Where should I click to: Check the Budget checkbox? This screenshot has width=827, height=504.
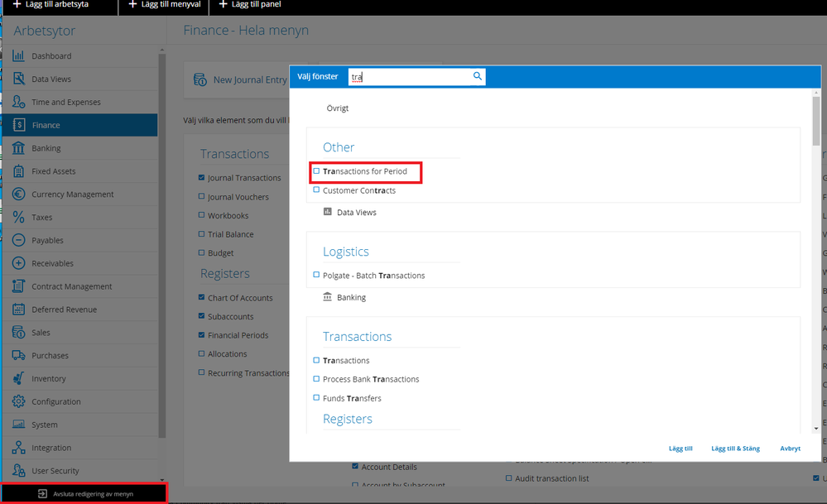[x=201, y=252]
